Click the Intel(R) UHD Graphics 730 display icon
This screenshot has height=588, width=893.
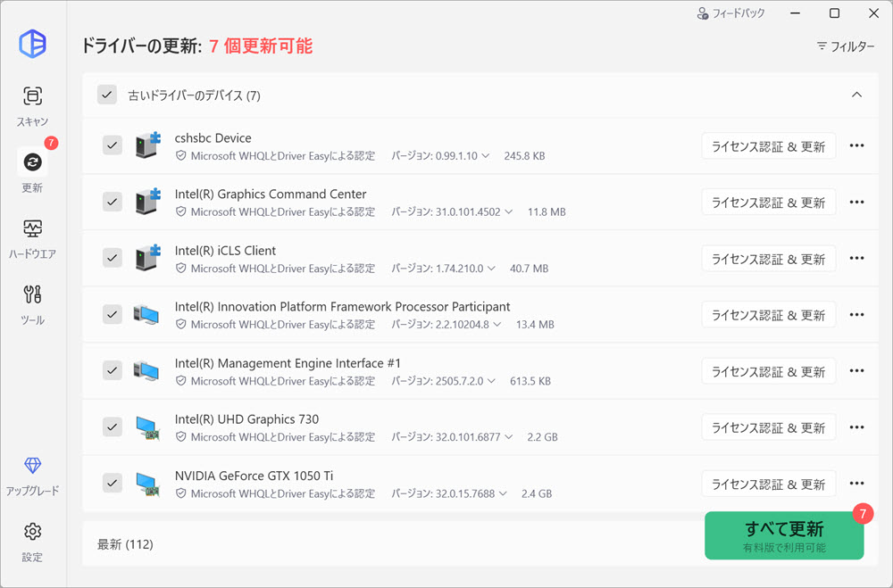[148, 427]
